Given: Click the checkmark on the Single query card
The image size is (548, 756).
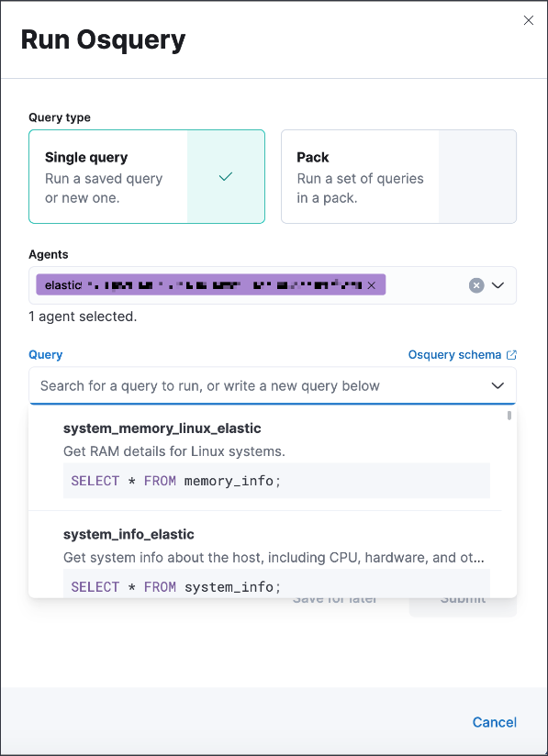Looking at the screenshot, I should 225,175.
